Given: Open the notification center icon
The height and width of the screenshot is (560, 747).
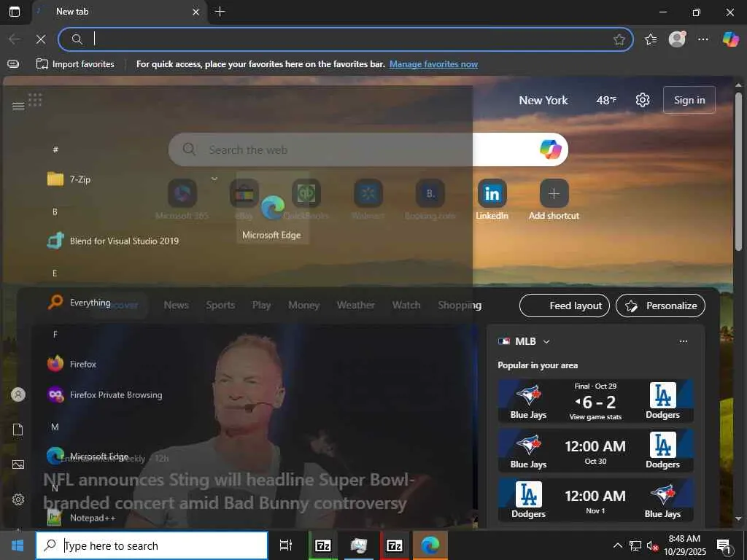Looking at the screenshot, I should 724,545.
